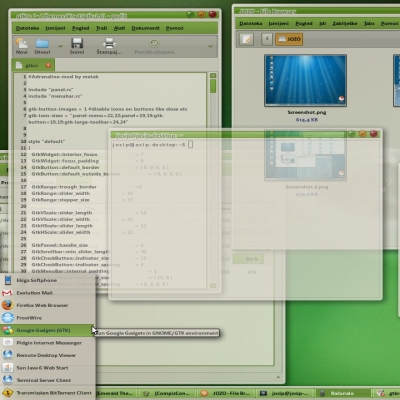The height and width of the screenshot is (400, 400).
Task: Open the Tabs menu in File Browser
Action: 369,23
